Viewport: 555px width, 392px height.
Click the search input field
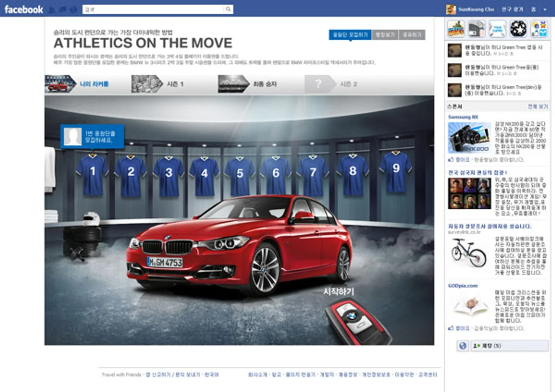click(x=153, y=10)
